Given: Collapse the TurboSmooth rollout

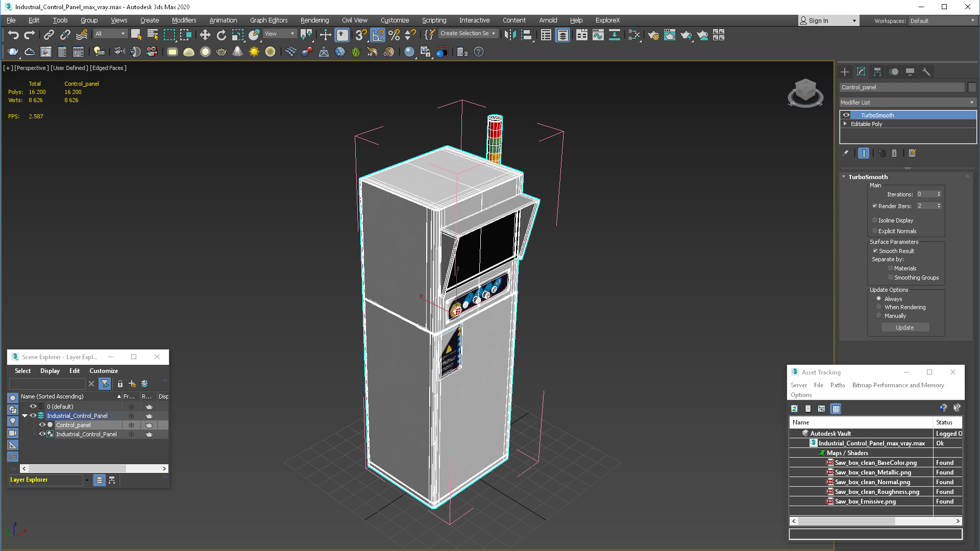Looking at the screenshot, I should pyautogui.click(x=844, y=177).
